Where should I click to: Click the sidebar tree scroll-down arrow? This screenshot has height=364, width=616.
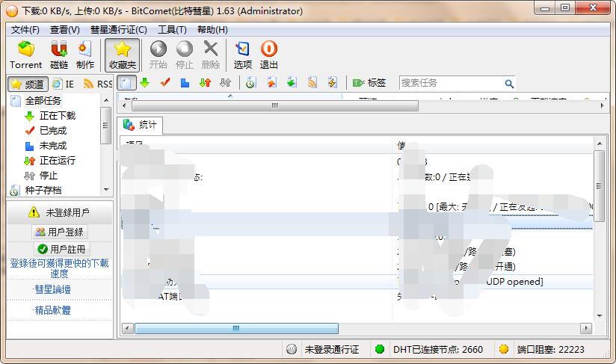click(x=106, y=190)
